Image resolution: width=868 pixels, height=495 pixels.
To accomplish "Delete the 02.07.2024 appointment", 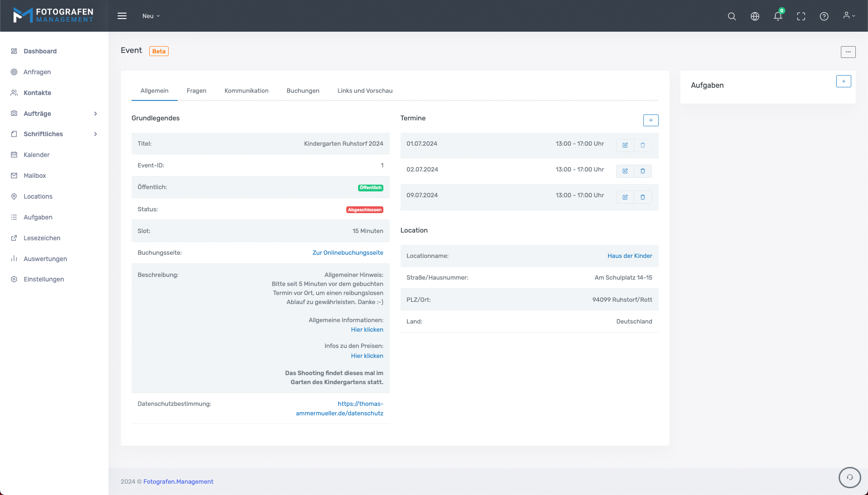I will tap(642, 171).
